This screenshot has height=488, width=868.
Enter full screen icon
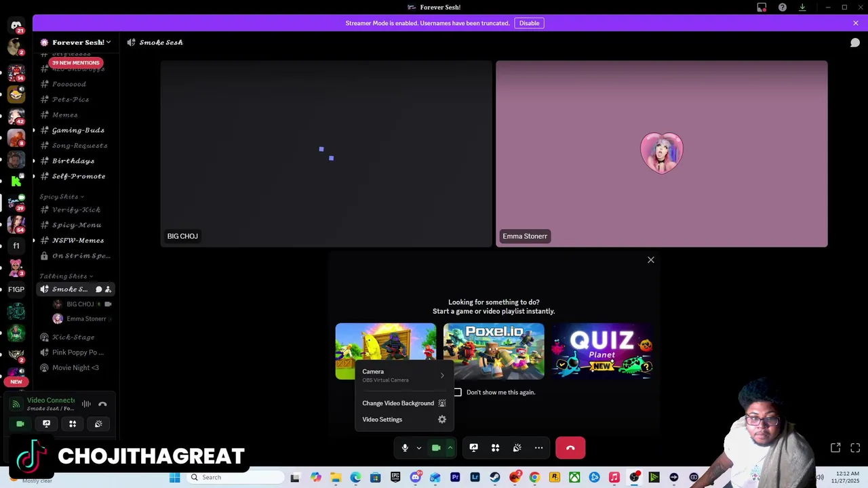(855, 448)
